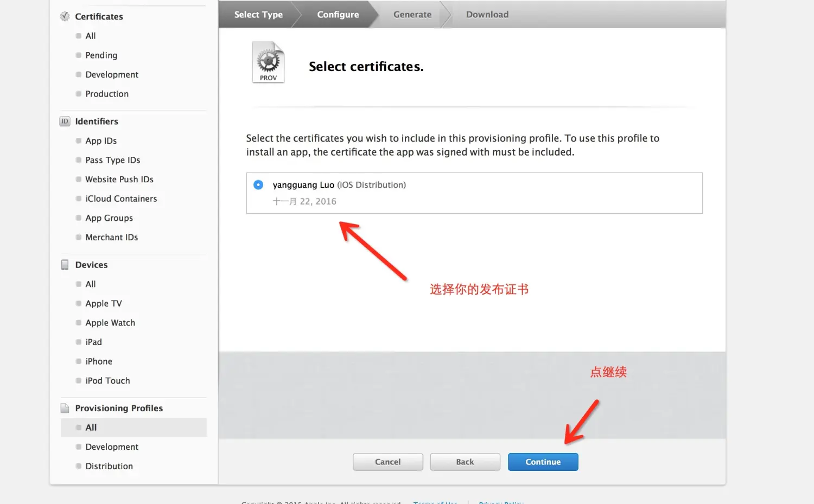Click the Devices section device icon
The height and width of the screenshot is (504, 814).
click(65, 265)
